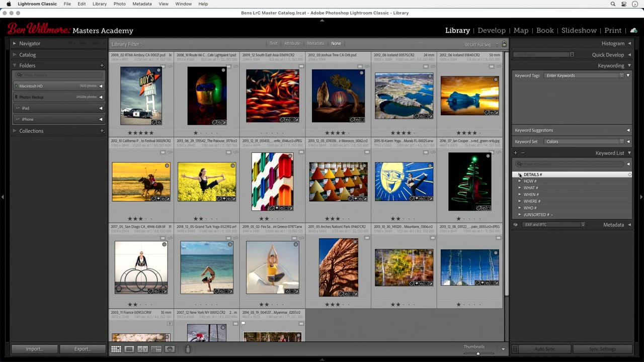Expand the Navigator panel
This screenshot has height=362, width=644.
pos(14,44)
